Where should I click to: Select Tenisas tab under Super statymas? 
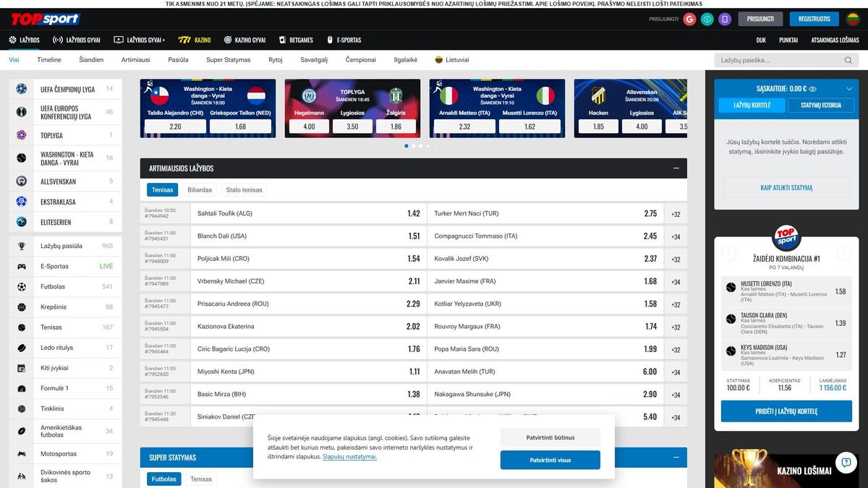(x=201, y=479)
